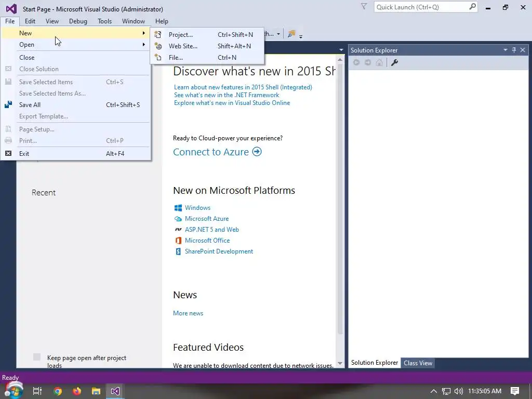Switch to the Class View tab
Screen dimensions: 532x399
tap(418, 363)
